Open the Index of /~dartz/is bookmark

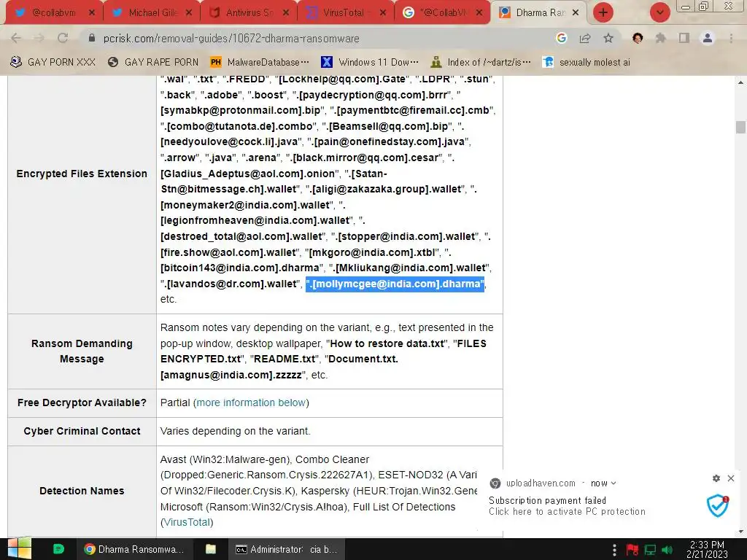point(480,62)
